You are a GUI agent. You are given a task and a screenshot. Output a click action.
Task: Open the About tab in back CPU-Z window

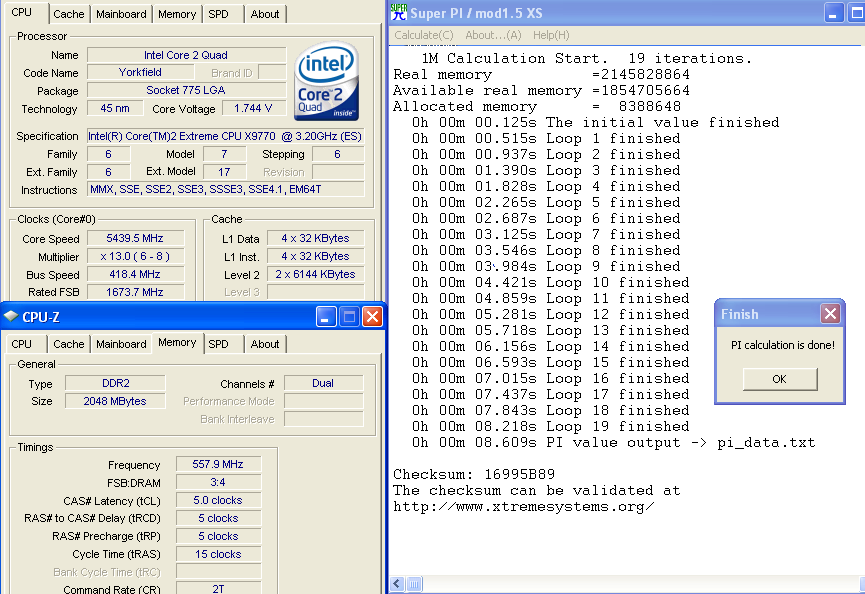coord(265,14)
